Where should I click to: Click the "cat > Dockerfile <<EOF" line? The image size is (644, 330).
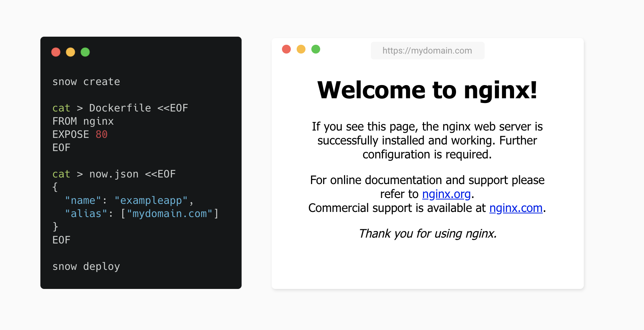pos(120,108)
